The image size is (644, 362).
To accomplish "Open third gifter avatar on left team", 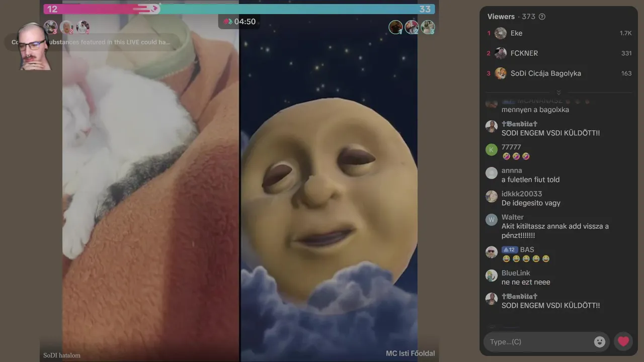I will 83,27.
